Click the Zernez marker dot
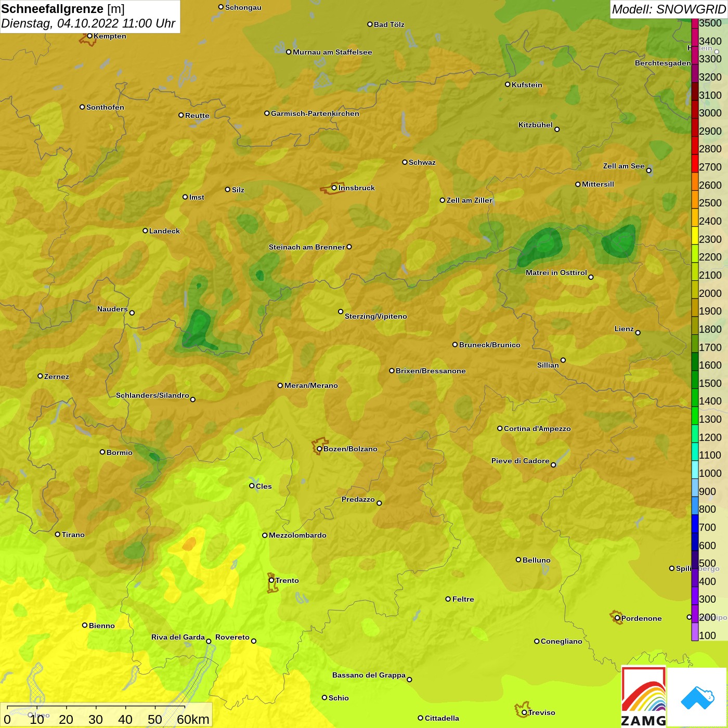This screenshot has width=728, height=728. click(40, 376)
